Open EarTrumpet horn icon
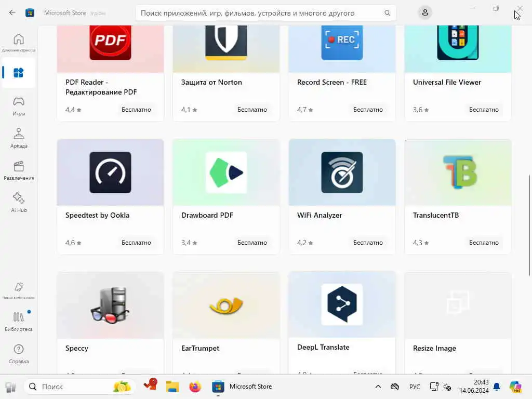This screenshot has height=399, width=532. coord(227,305)
